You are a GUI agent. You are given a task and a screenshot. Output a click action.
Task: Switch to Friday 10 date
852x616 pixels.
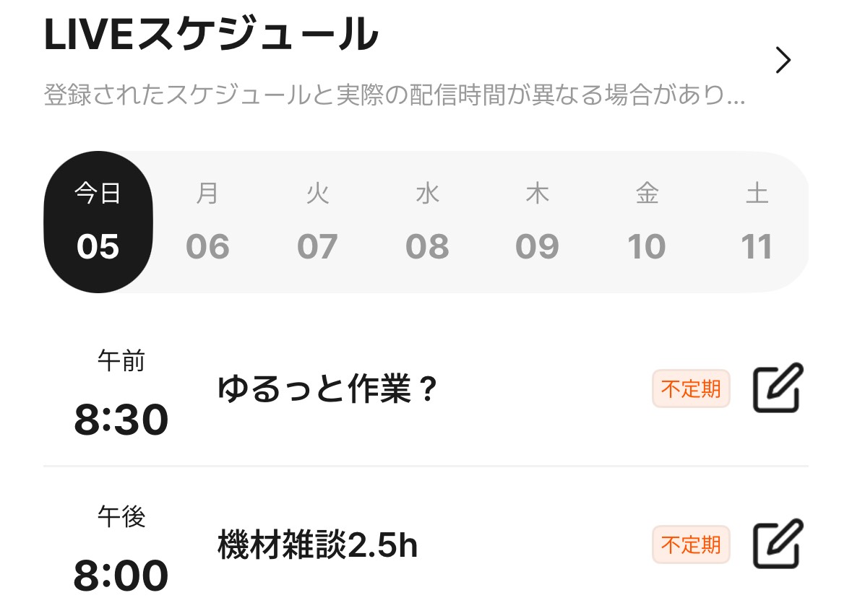tap(647, 222)
